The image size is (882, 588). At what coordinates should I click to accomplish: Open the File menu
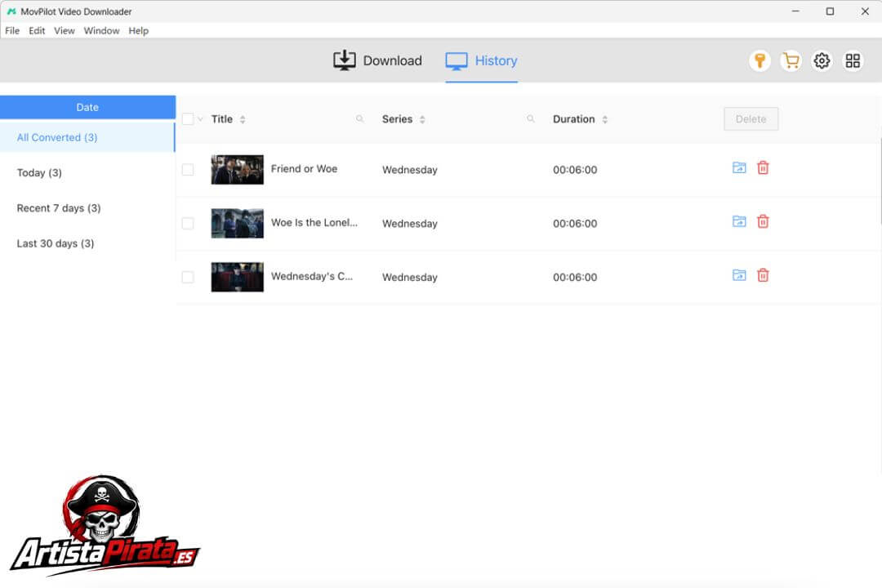[x=12, y=30]
